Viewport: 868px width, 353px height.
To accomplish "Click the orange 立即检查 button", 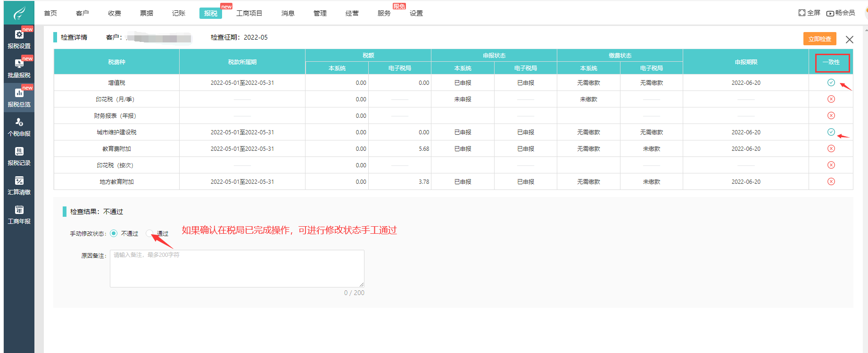I will point(819,39).
